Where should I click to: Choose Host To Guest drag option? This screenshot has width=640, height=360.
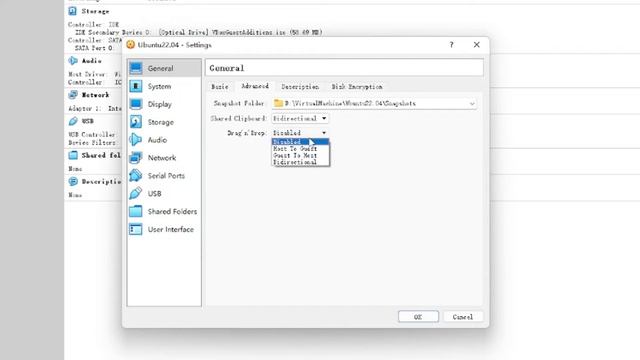point(300,149)
